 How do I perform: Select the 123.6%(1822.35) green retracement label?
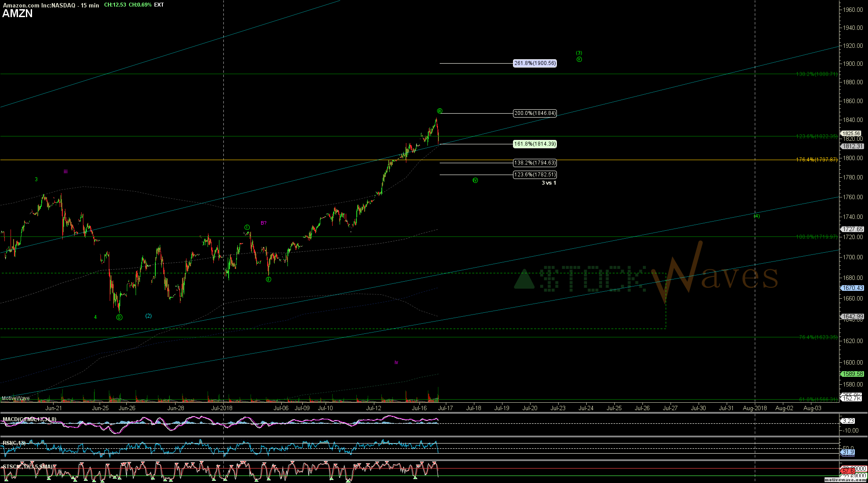click(817, 136)
